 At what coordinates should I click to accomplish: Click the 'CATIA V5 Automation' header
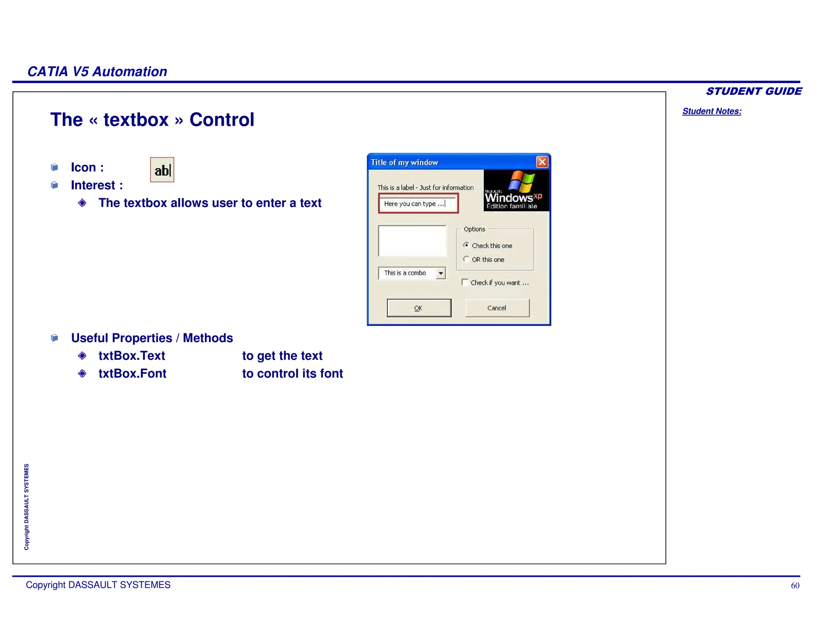tap(97, 72)
